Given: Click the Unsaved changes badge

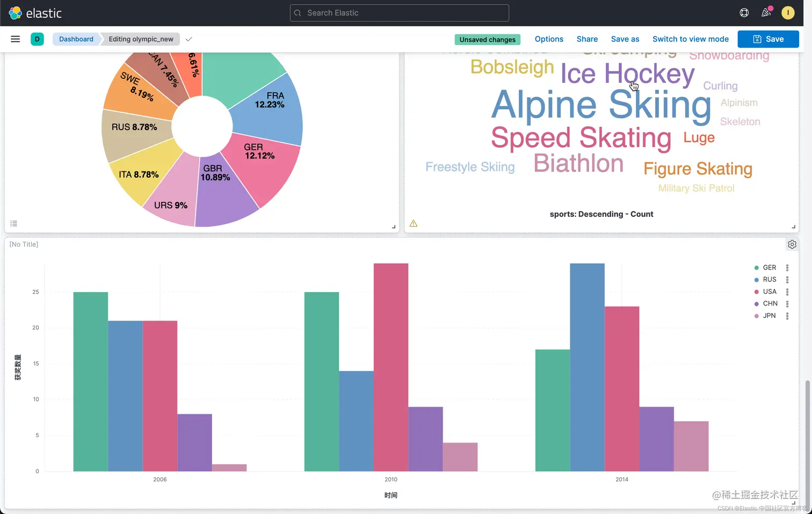Looking at the screenshot, I should [x=488, y=40].
